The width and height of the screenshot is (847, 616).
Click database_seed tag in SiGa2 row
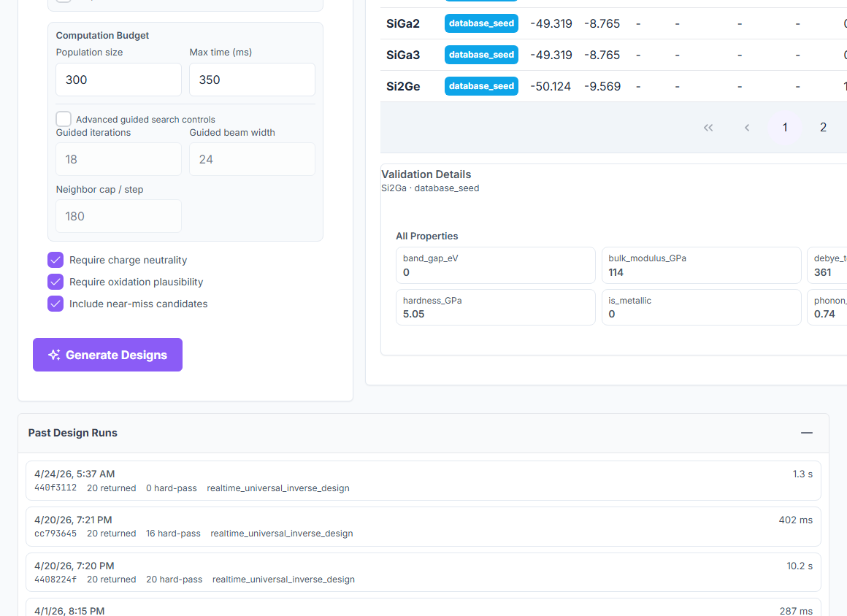click(x=481, y=23)
